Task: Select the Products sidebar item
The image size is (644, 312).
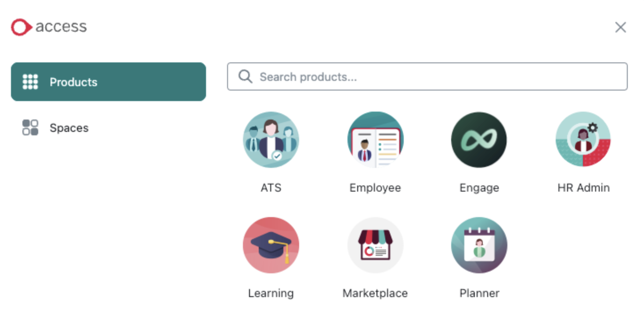Action: coord(108,82)
